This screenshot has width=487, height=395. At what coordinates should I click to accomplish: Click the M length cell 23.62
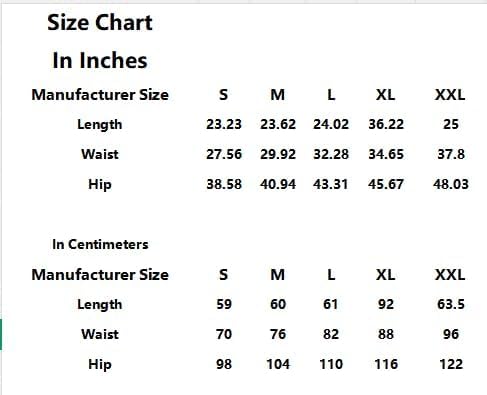point(278,124)
